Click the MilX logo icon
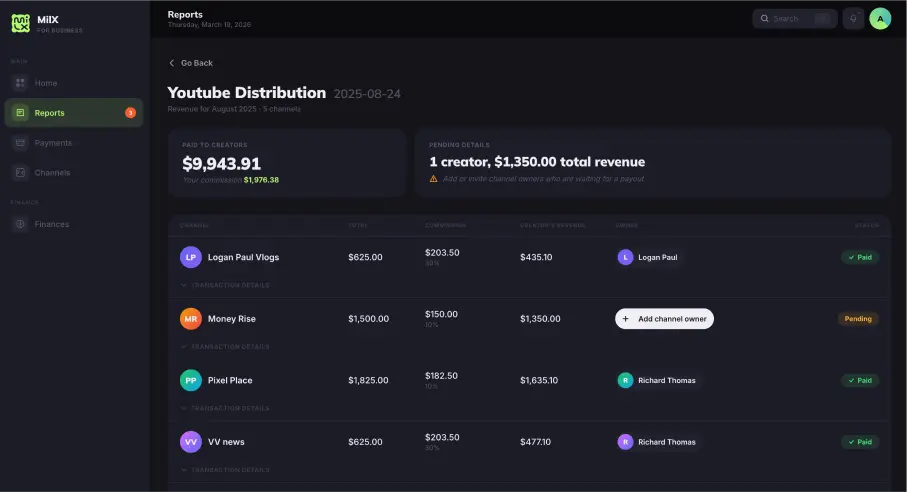 pyautogui.click(x=20, y=22)
